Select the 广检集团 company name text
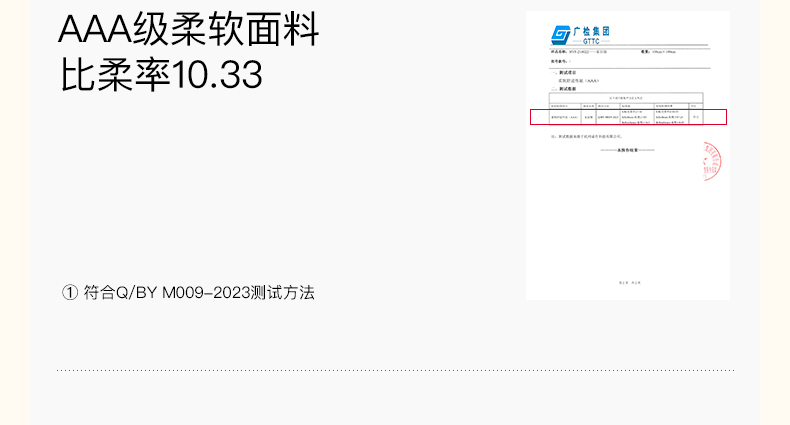 click(x=591, y=32)
